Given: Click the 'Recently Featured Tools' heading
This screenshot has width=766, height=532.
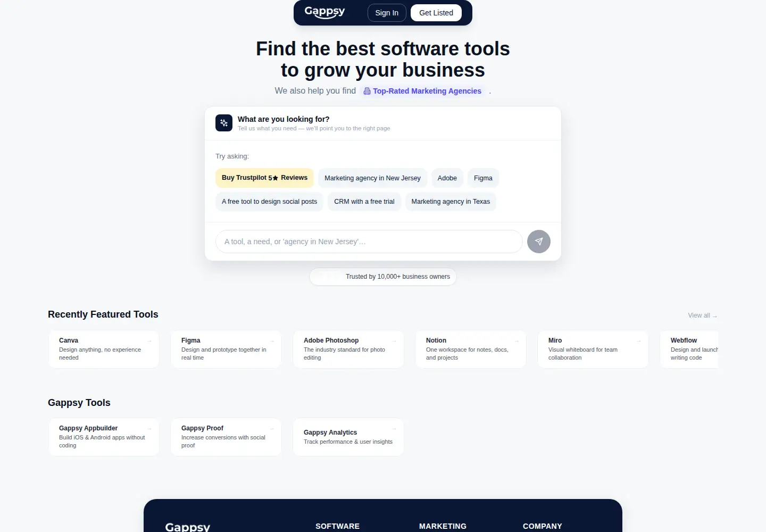Looking at the screenshot, I should (x=103, y=314).
